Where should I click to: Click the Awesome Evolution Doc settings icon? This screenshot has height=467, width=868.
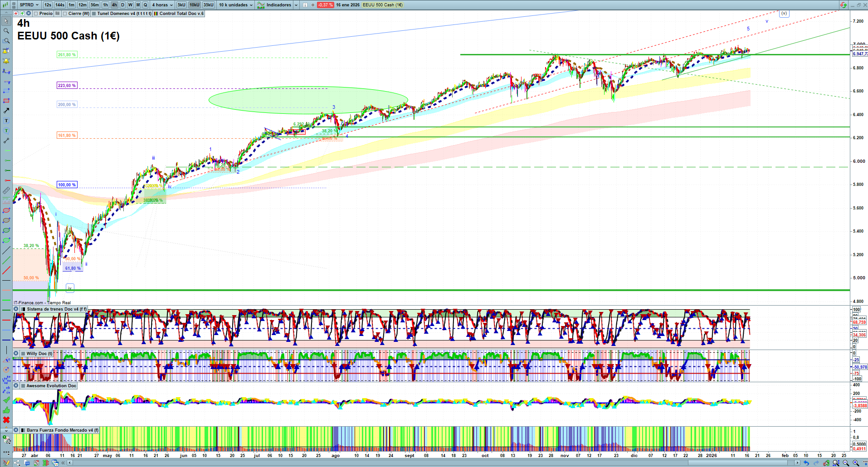tap(16, 386)
